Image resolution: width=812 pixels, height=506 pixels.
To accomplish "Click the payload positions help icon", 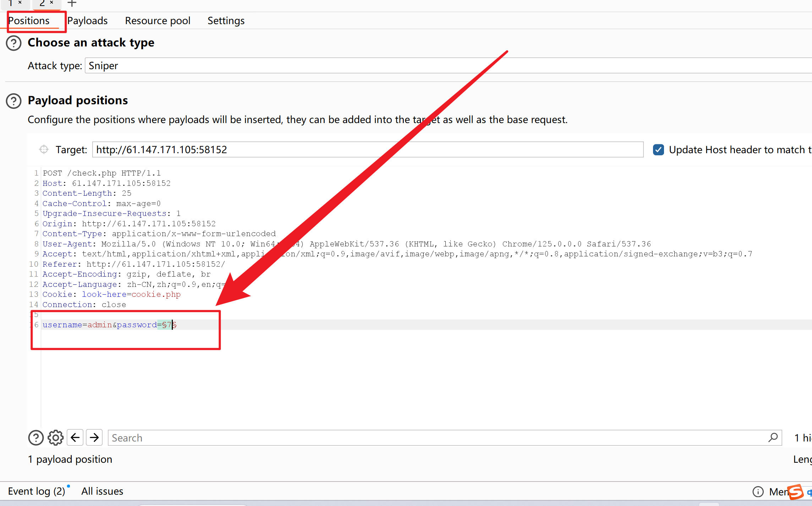I will [x=13, y=100].
